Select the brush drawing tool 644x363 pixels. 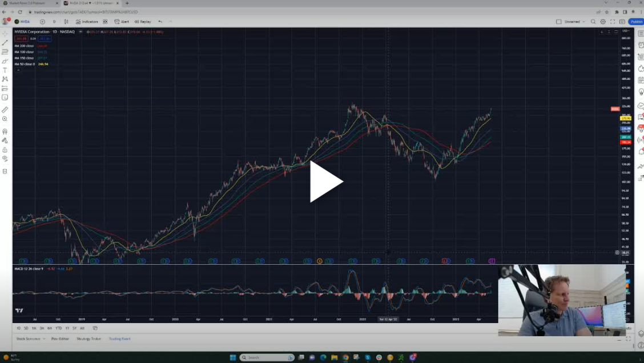tap(5, 61)
